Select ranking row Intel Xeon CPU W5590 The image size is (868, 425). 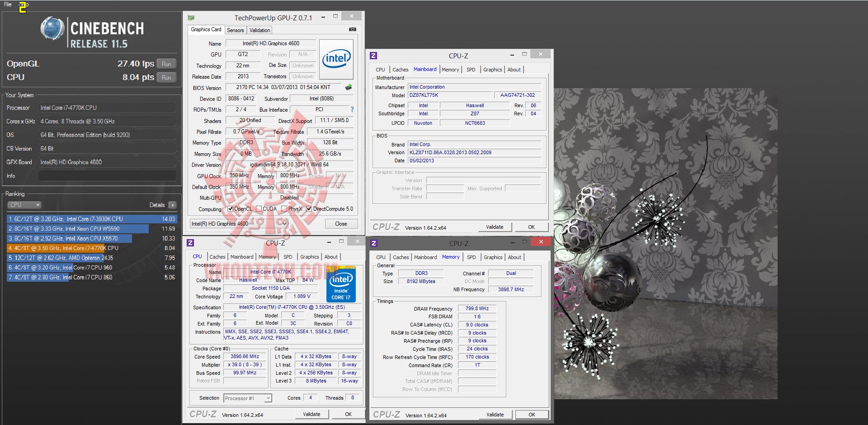point(92,229)
